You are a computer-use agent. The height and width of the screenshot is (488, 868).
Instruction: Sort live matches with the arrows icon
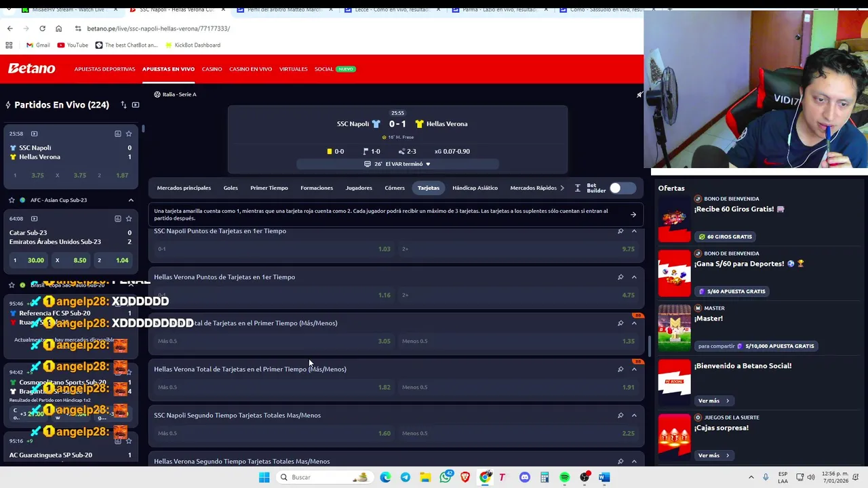tap(123, 105)
